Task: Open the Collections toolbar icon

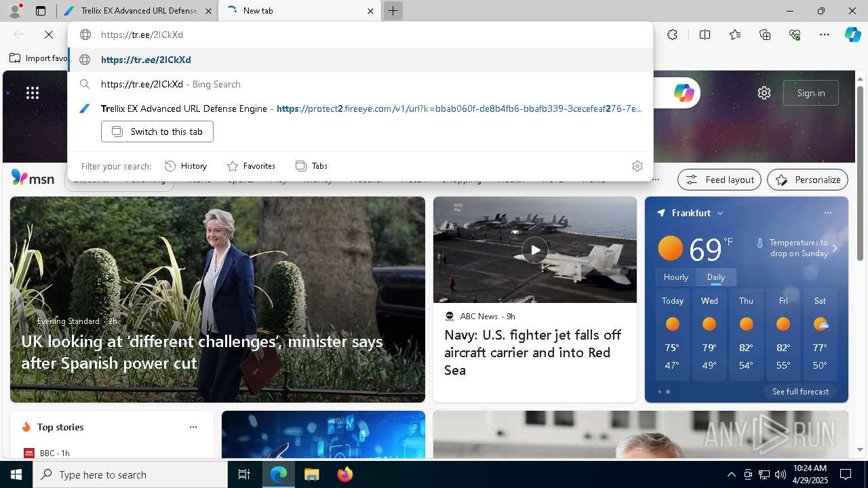Action: [x=765, y=35]
